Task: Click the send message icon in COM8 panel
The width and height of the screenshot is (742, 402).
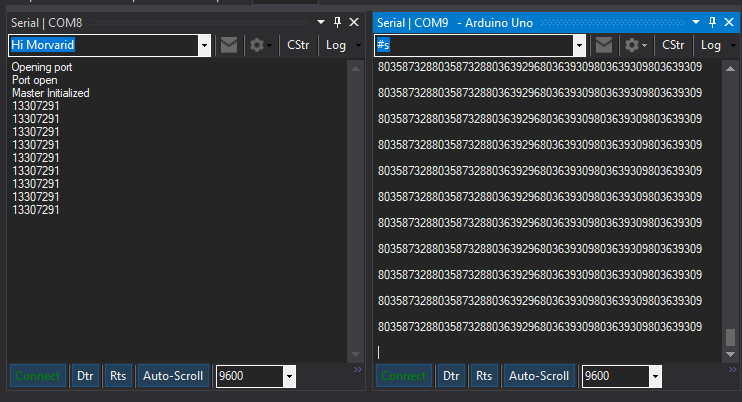Action: 229,45
